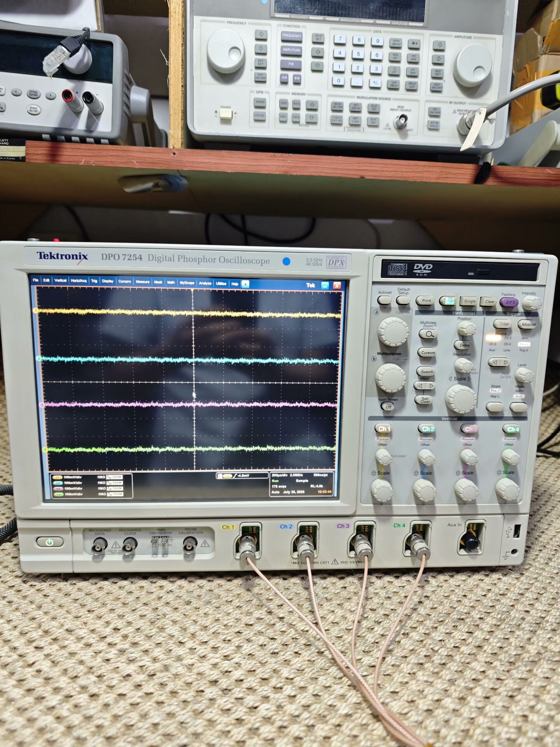Push the GPIB LOCAL key on the signal generator
Screen dimensions: 560x747
pos(260,116)
